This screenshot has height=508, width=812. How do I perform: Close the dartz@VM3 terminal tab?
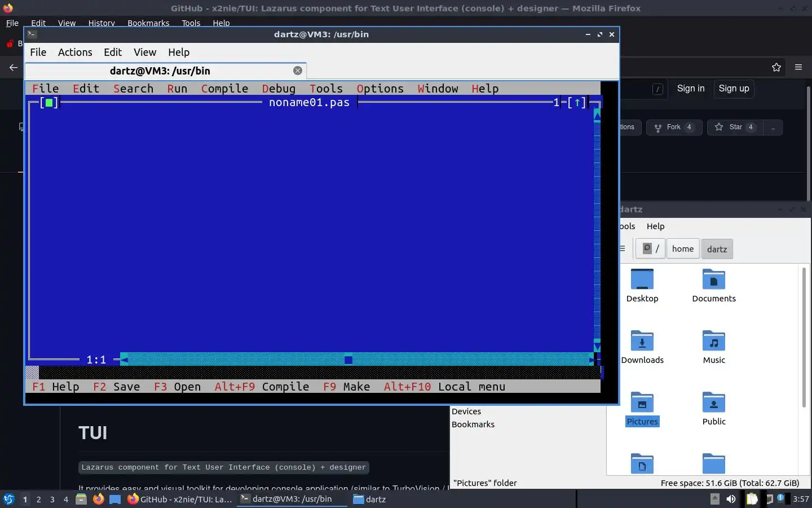(298, 71)
